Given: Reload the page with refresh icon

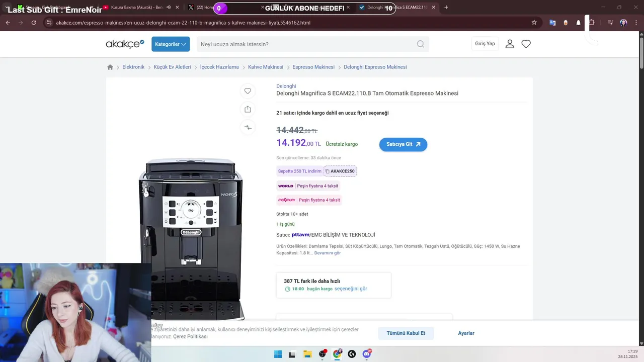Looking at the screenshot, I should pos(34,23).
